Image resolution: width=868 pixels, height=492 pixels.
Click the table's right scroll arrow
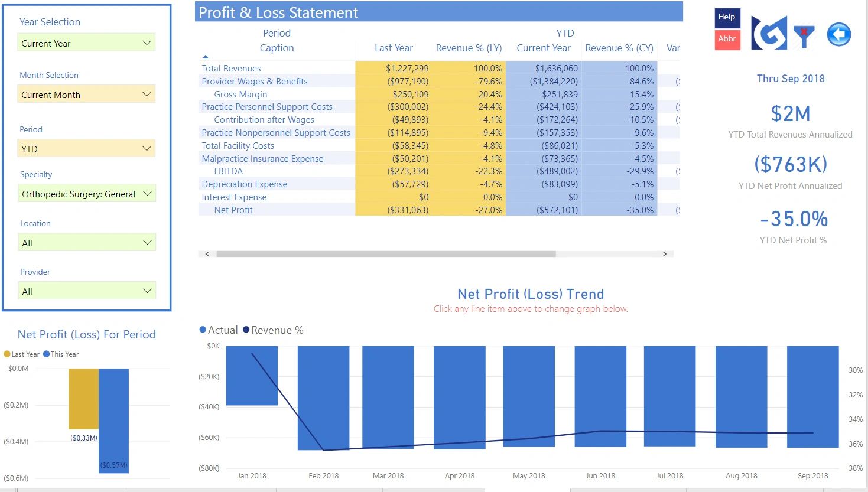point(665,254)
